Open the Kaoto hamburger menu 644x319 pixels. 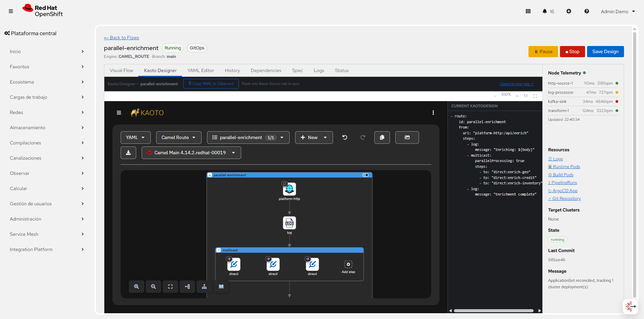[x=119, y=113]
